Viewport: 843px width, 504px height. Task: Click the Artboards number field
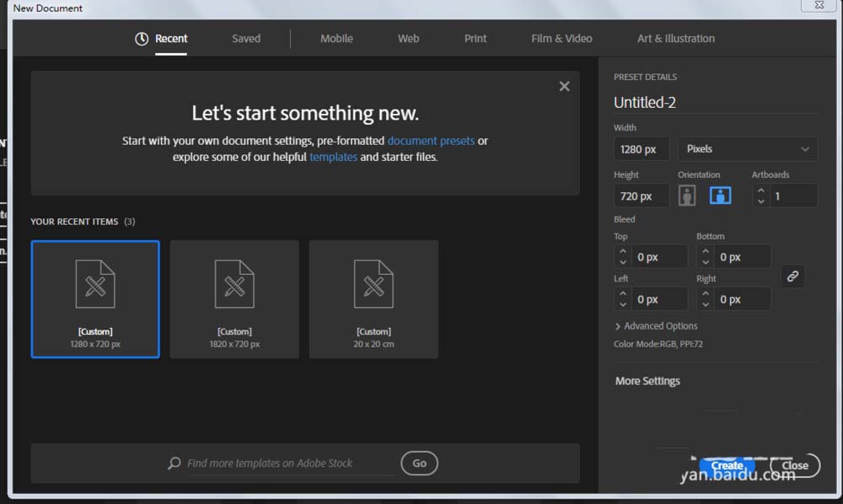pyautogui.click(x=793, y=196)
